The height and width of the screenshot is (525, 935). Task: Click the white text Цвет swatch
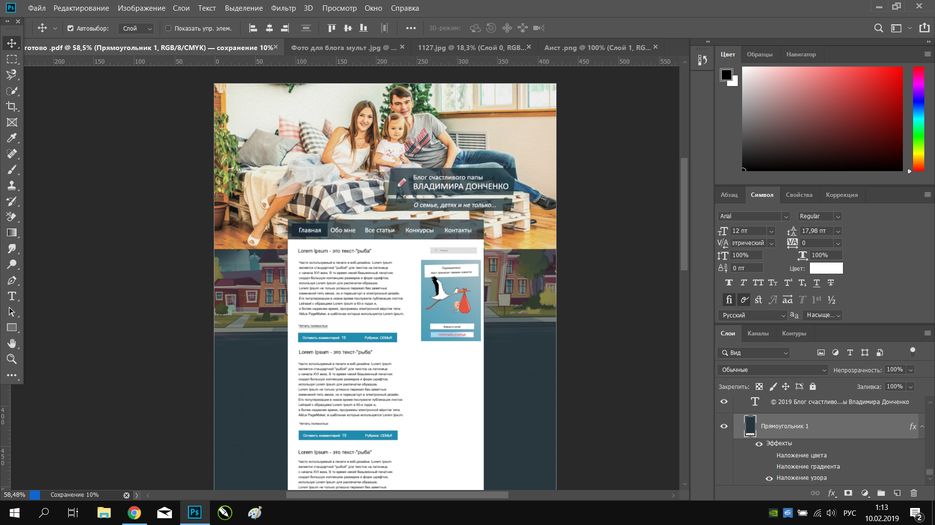point(826,268)
